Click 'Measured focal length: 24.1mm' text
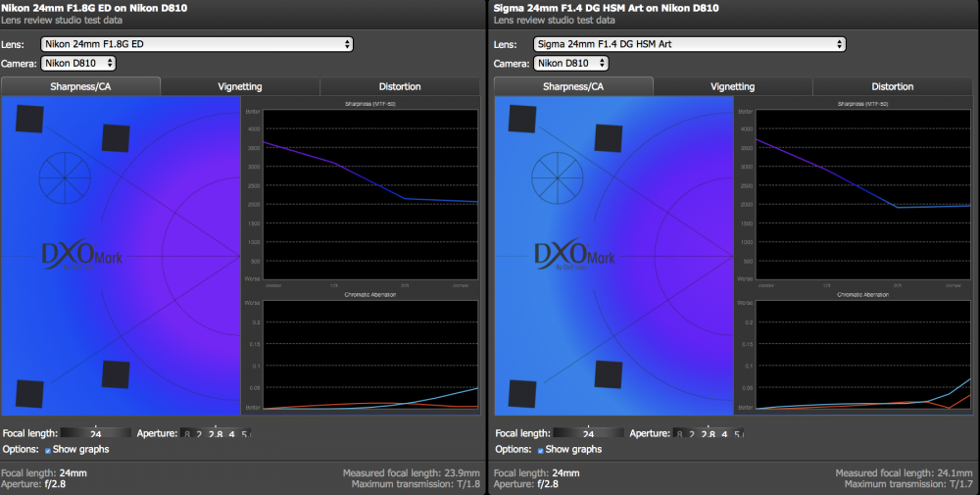Viewport: 980px width, 495px height. point(904,473)
